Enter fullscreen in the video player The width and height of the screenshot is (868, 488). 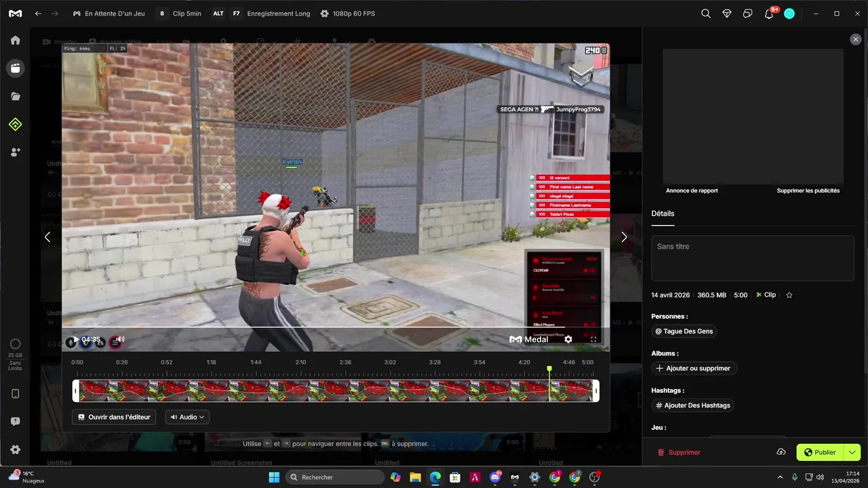click(593, 340)
